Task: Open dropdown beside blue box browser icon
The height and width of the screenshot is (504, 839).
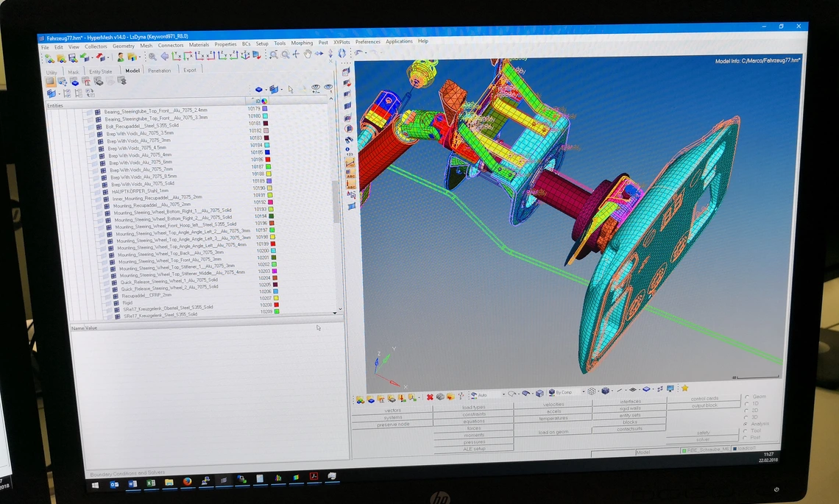Action: pyautogui.click(x=266, y=89)
